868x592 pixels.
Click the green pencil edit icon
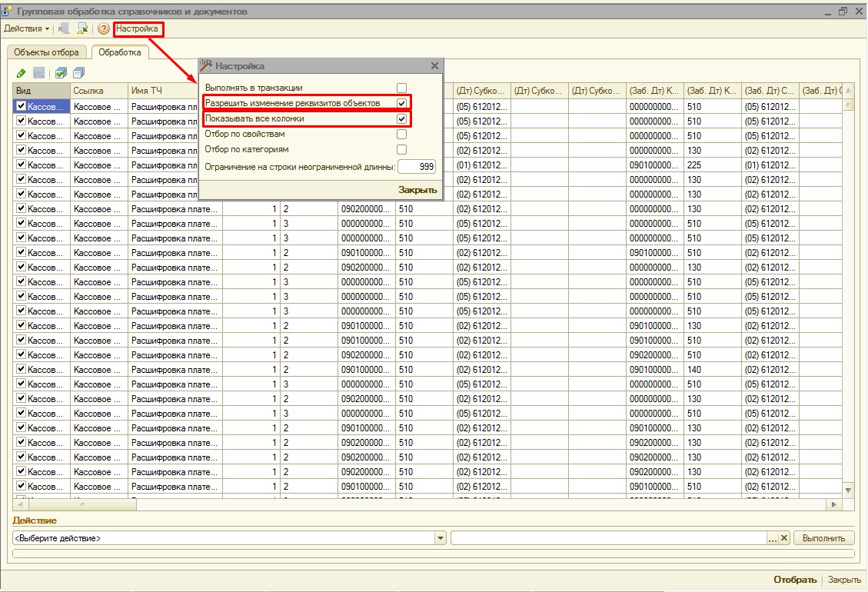pyautogui.click(x=22, y=73)
